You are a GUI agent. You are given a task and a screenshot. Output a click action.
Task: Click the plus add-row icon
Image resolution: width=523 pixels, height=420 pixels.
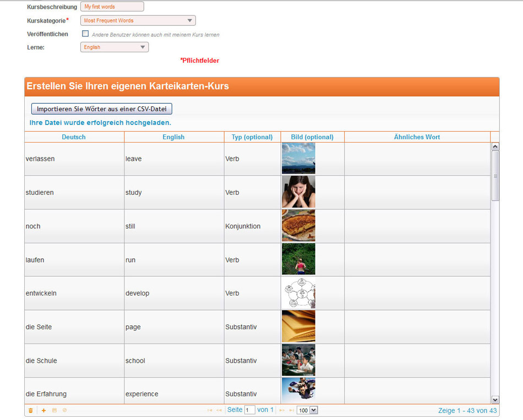(x=44, y=411)
